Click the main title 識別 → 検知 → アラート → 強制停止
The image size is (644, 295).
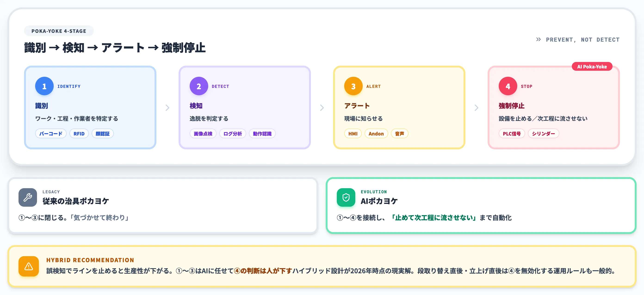tap(115, 48)
